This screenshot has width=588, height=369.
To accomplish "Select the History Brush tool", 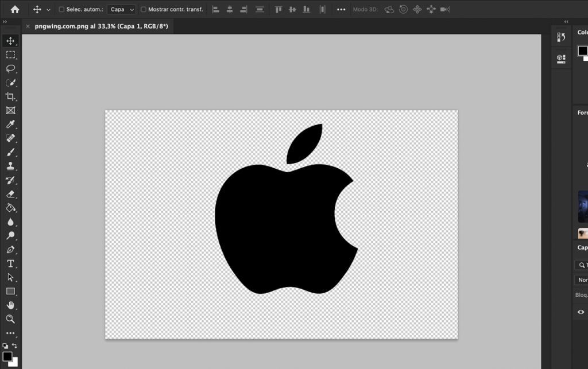I will 10,180.
